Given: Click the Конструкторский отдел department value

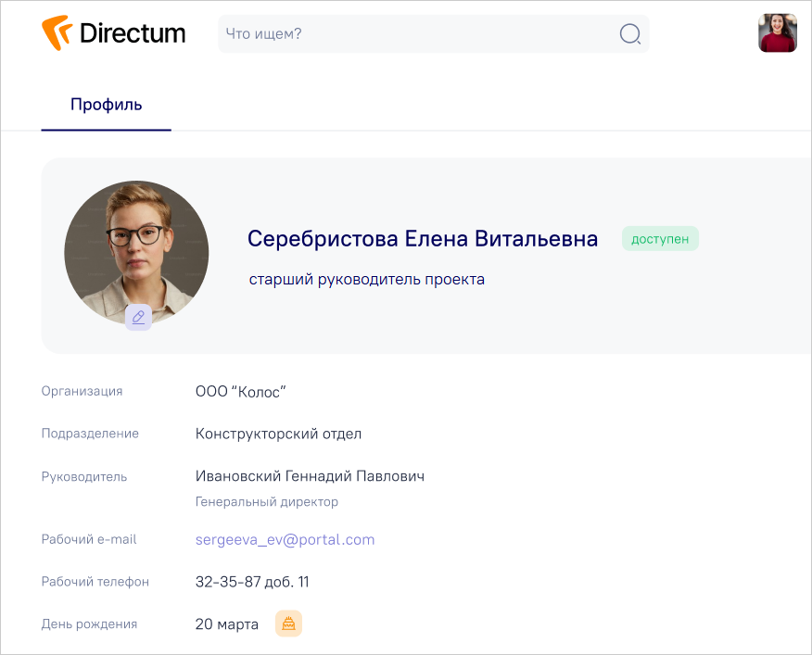Looking at the screenshot, I should tap(278, 434).
